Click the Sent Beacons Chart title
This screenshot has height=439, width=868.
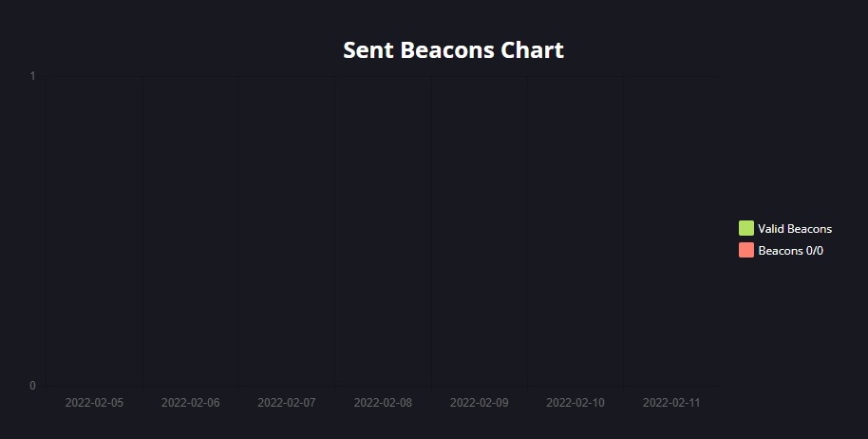pos(453,49)
